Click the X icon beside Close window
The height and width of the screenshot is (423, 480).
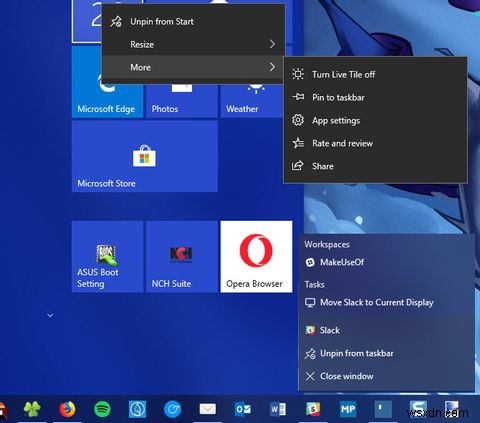310,376
